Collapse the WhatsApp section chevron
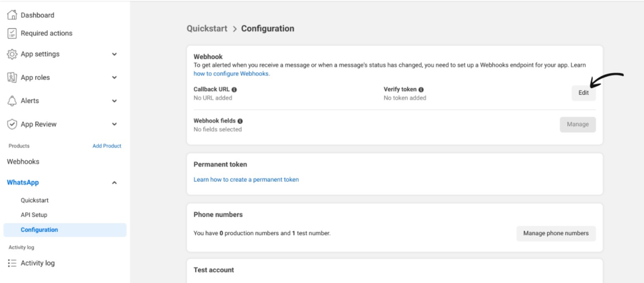Screen dimensions: 644x283 pos(114,183)
